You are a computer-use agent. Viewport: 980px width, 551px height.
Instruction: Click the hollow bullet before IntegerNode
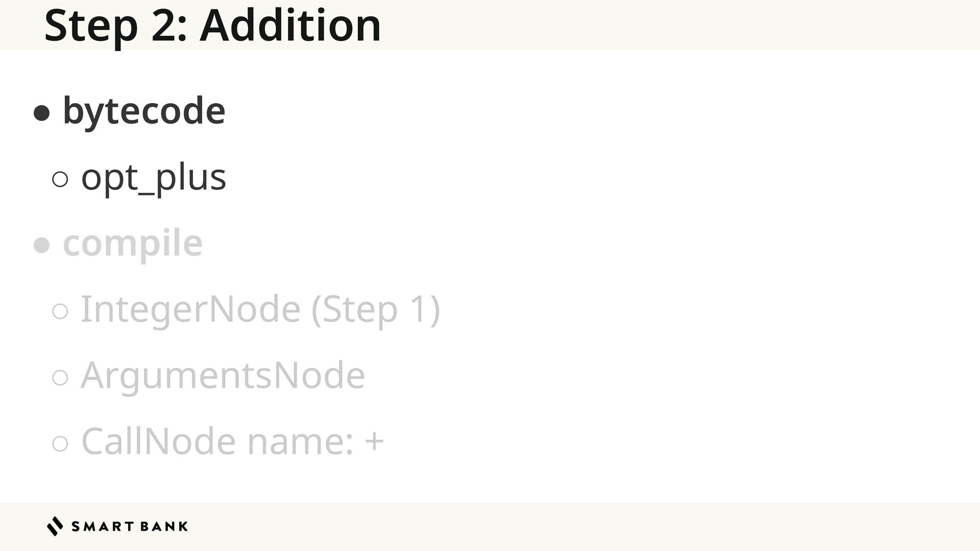(x=60, y=311)
